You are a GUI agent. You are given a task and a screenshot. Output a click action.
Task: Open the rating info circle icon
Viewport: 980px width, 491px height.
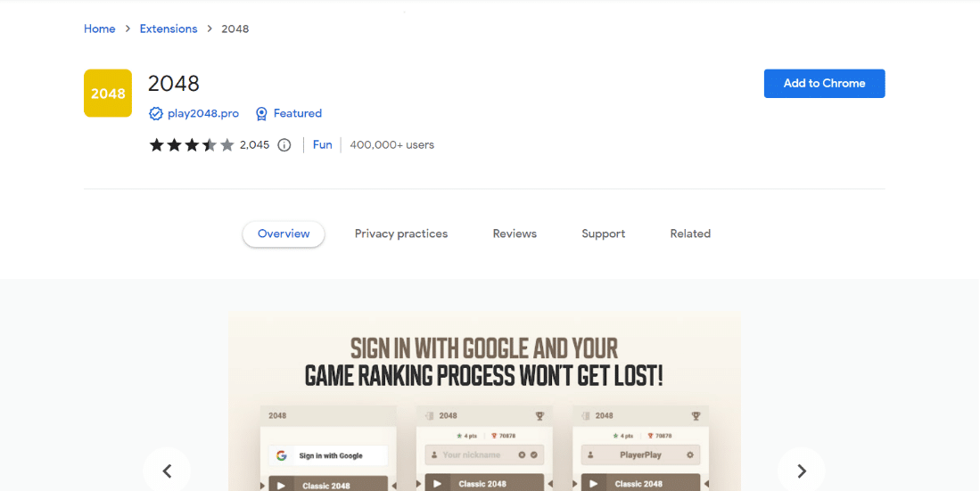click(284, 145)
